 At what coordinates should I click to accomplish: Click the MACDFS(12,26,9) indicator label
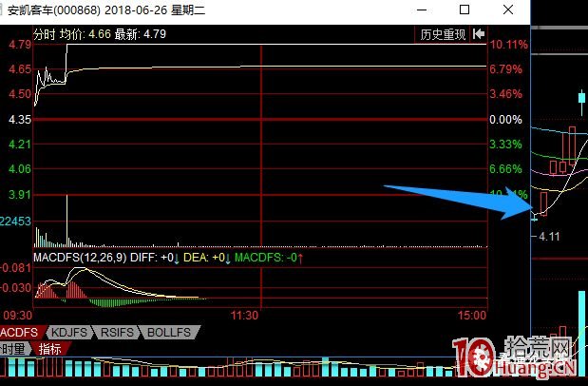[80, 258]
